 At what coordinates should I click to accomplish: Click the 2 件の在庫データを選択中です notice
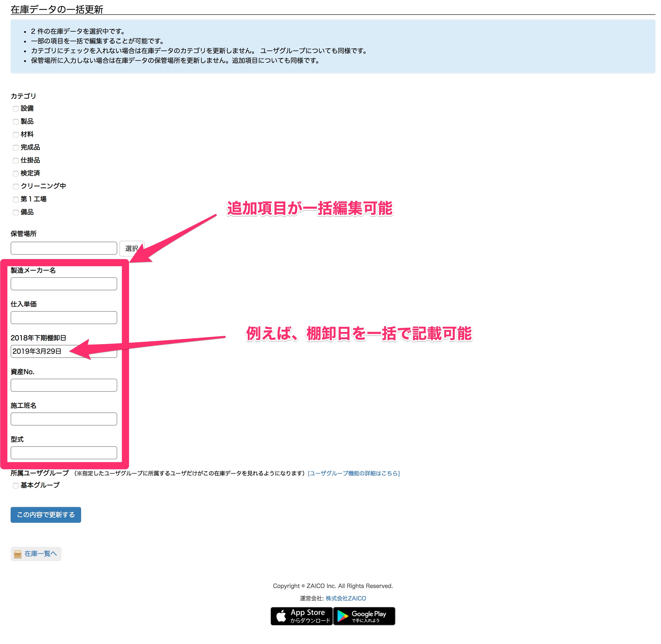click(78, 31)
